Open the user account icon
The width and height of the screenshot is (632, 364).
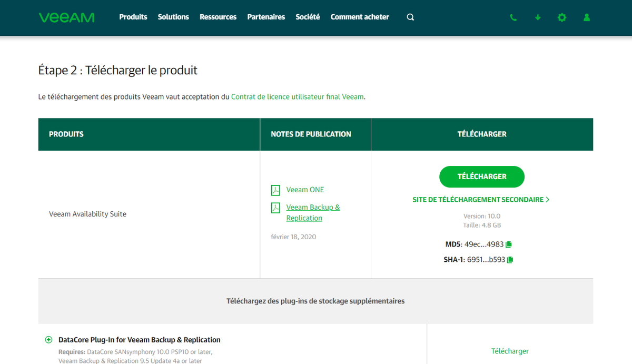pos(587,17)
